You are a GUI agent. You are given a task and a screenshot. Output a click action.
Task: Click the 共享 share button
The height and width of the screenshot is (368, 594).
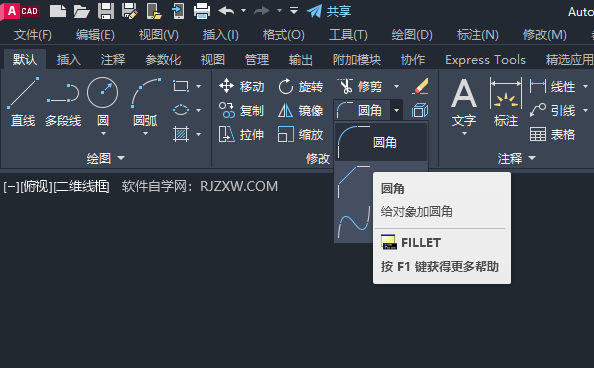328,11
